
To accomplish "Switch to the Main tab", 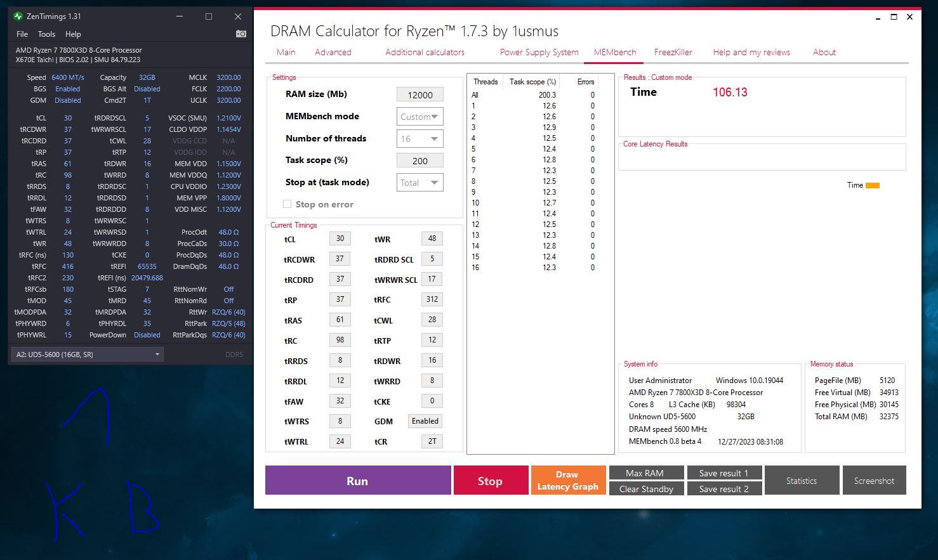I will 286,52.
